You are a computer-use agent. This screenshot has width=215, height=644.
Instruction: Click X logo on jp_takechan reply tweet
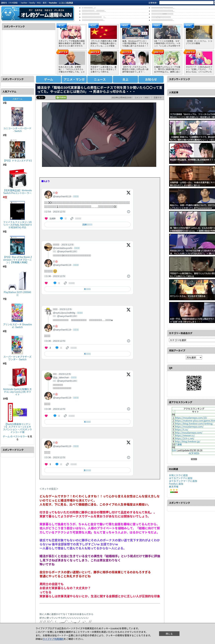click(128, 374)
